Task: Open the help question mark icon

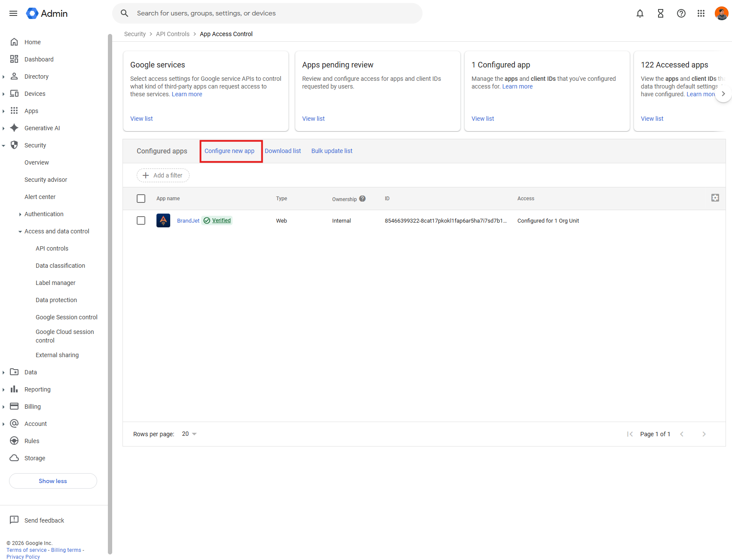Action: (681, 13)
